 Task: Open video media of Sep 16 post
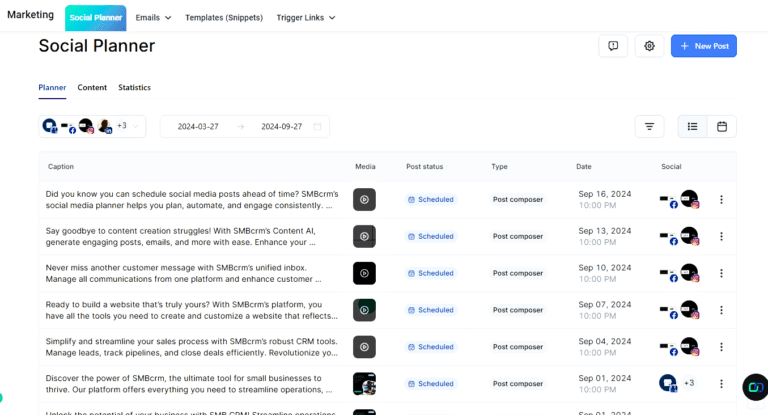tap(364, 199)
